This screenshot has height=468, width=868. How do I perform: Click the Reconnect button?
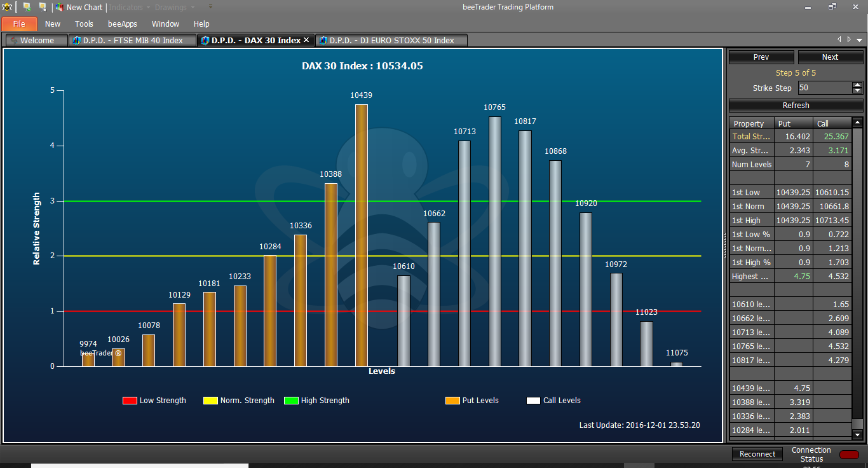[x=757, y=454]
